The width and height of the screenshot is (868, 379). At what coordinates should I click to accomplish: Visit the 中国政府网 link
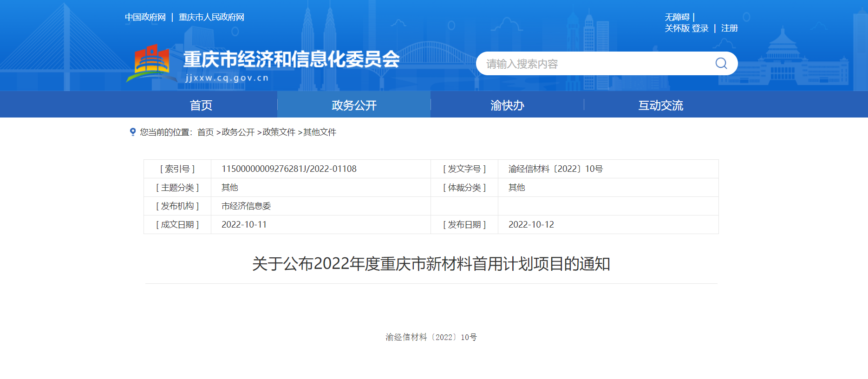[145, 17]
